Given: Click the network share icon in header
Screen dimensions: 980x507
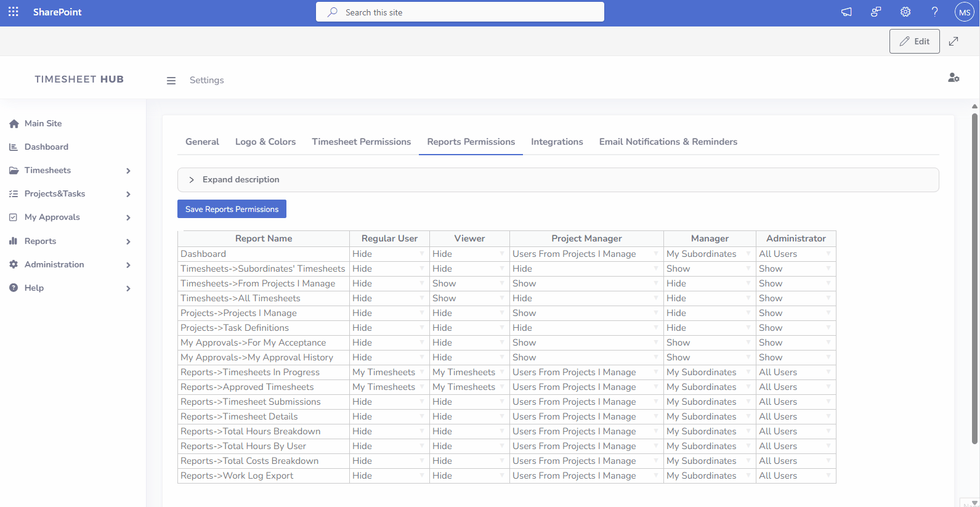Looking at the screenshot, I should (875, 12).
